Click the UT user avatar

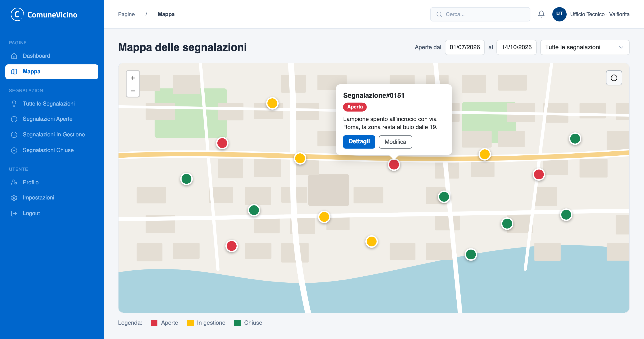tap(559, 14)
